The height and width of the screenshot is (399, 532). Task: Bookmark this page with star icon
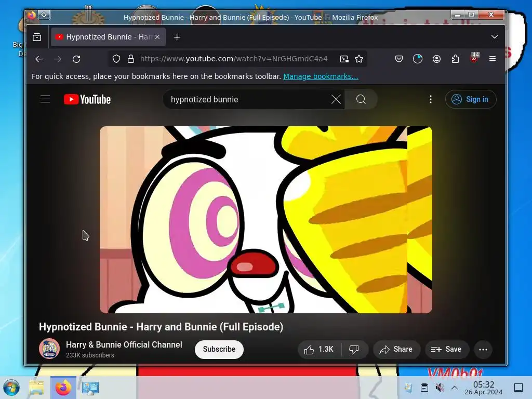point(359,59)
